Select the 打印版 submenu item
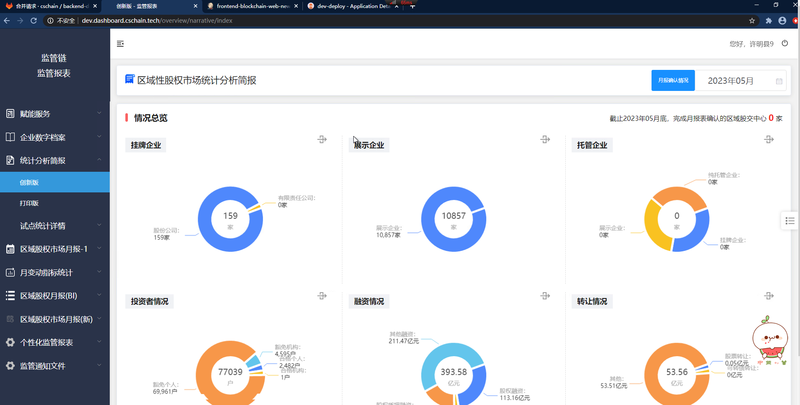Image resolution: width=800 pixels, height=405 pixels. (55, 203)
